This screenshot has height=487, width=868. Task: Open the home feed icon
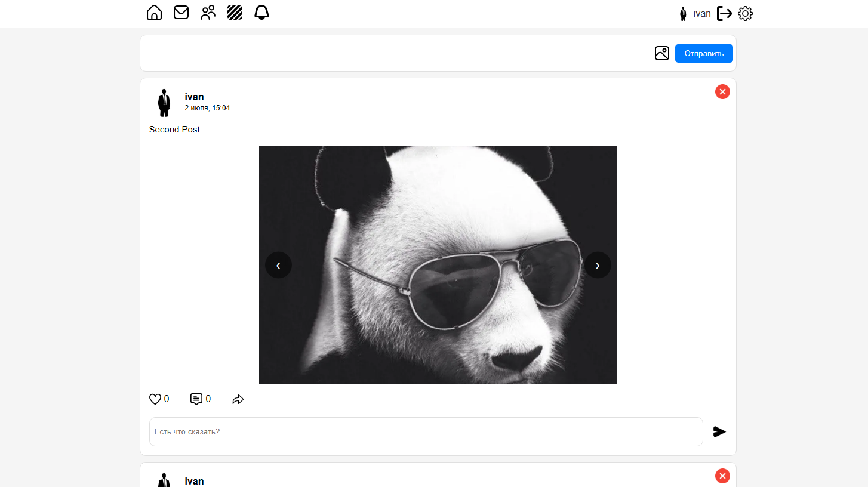(x=154, y=13)
